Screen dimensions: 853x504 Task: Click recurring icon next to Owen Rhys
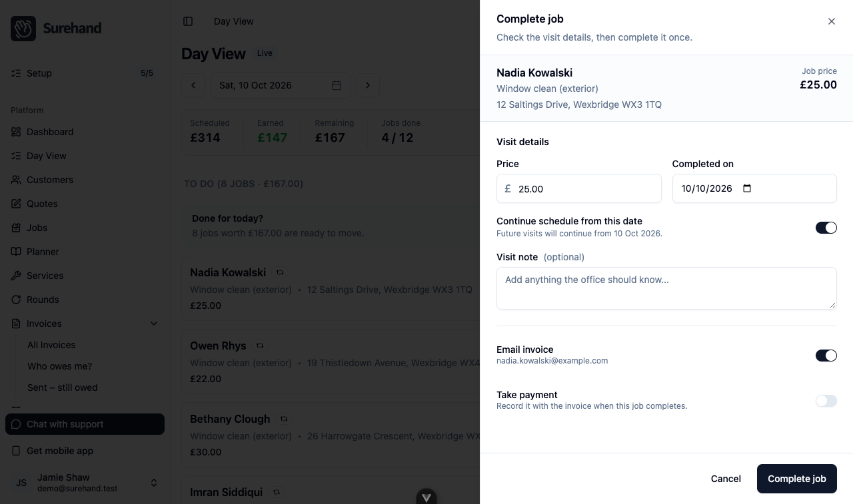pos(260,346)
